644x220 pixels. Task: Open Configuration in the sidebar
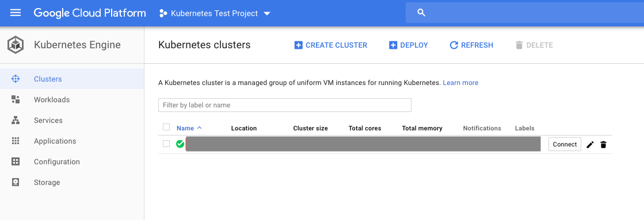click(x=72, y=162)
